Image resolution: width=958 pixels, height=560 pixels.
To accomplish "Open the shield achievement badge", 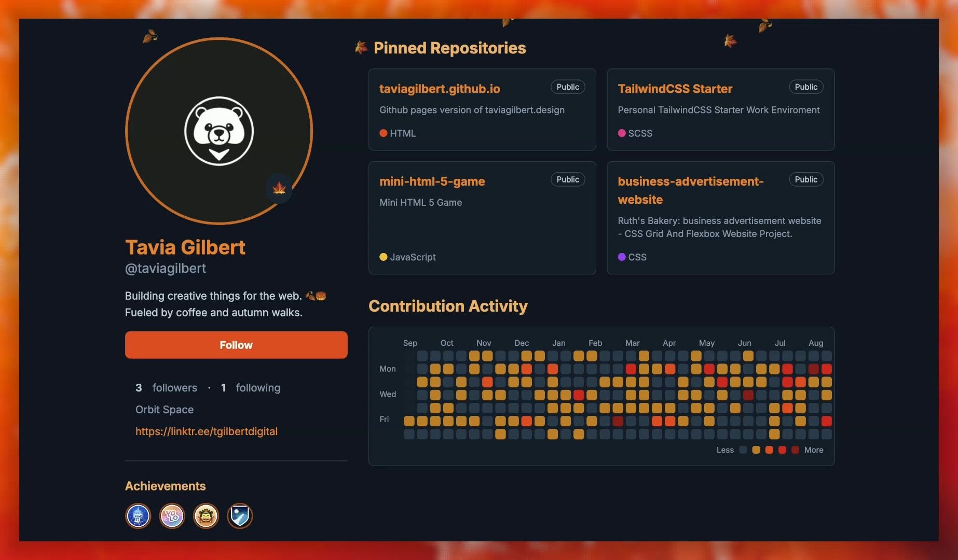I will coord(240,516).
